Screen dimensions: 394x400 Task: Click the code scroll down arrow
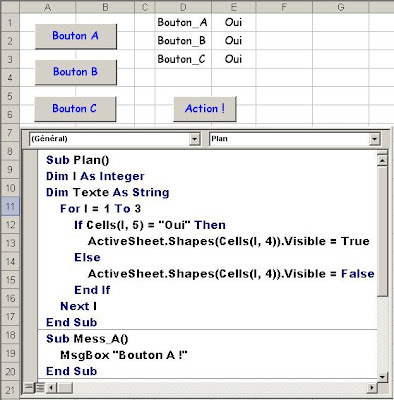pos(383,377)
